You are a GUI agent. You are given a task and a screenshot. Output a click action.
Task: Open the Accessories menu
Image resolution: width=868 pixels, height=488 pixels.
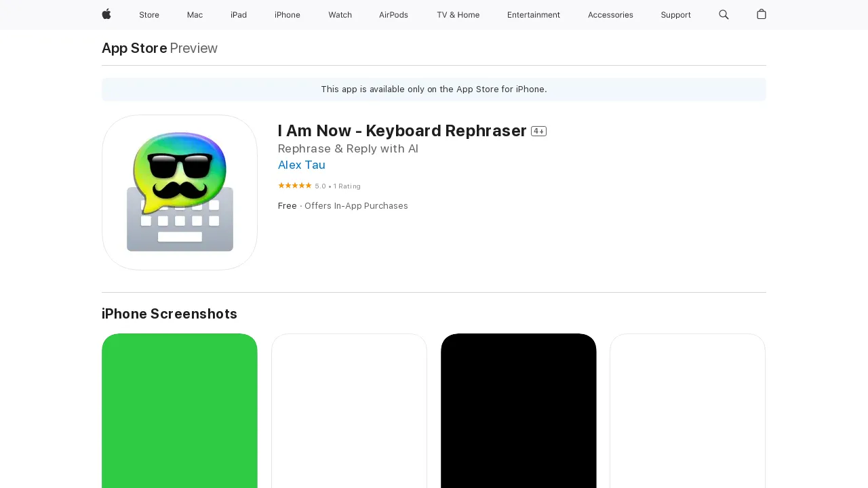click(610, 15)
